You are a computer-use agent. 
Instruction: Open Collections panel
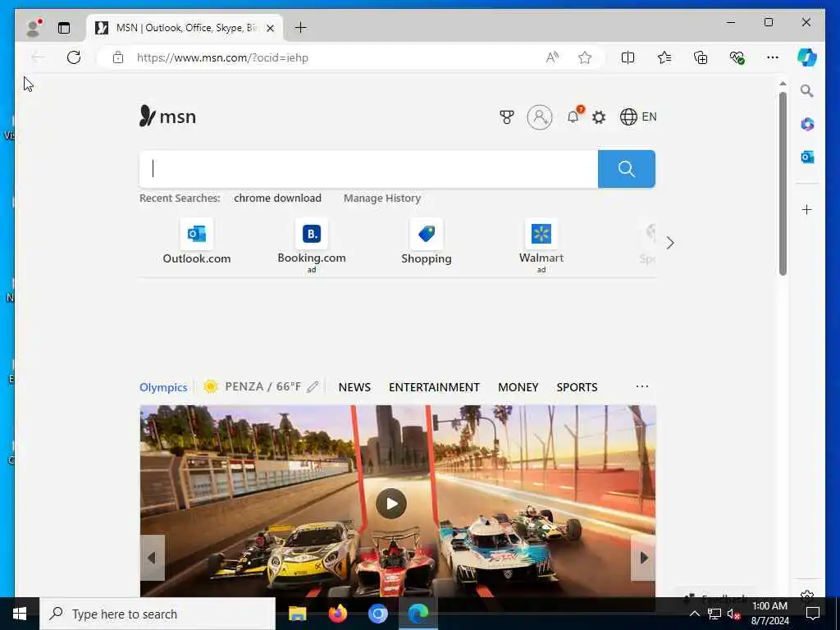tap(701, 57)
